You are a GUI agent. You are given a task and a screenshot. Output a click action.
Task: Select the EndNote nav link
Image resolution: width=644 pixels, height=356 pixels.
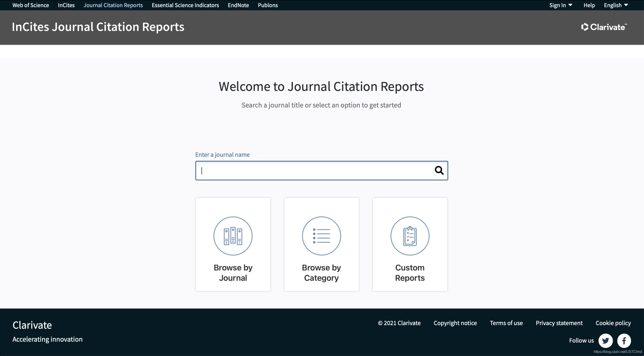click(238, 5)
